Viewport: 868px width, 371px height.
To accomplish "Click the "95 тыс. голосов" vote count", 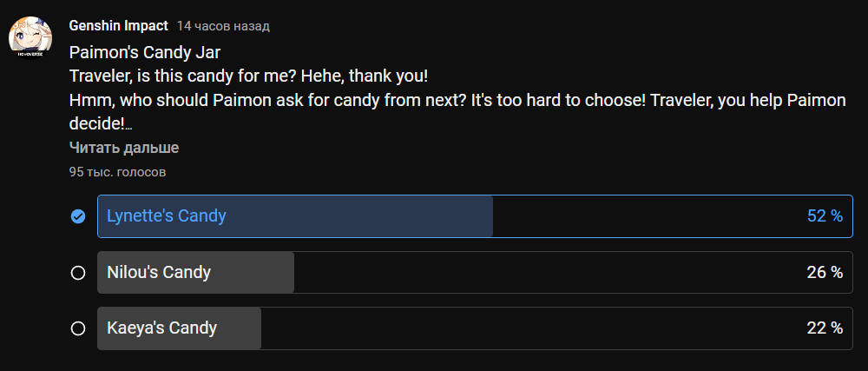I will [117, 172].
